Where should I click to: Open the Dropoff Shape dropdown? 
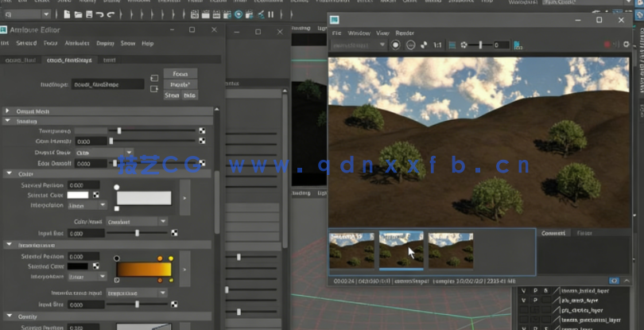104,152
